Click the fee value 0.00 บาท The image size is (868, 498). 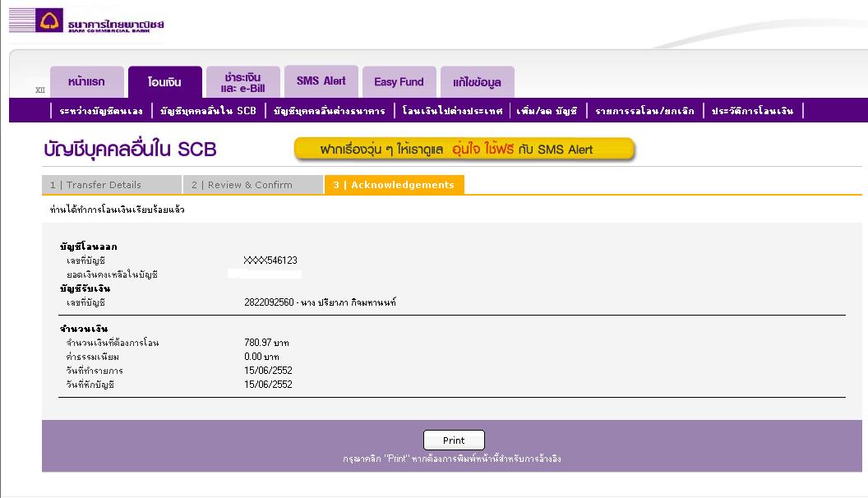(x=262, y=357)
